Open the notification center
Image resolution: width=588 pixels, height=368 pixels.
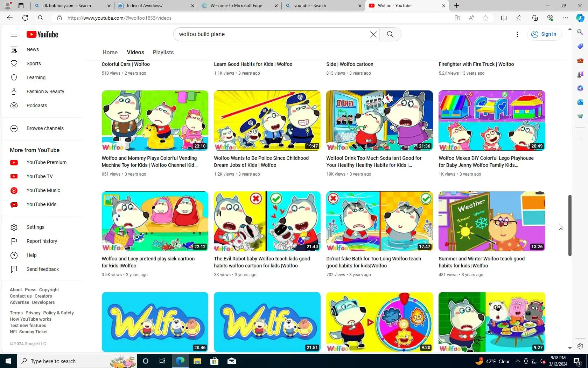[577, 361]
